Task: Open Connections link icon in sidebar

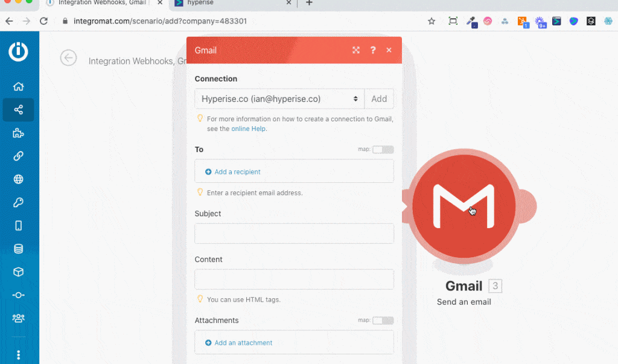Action: click(18, 156)
